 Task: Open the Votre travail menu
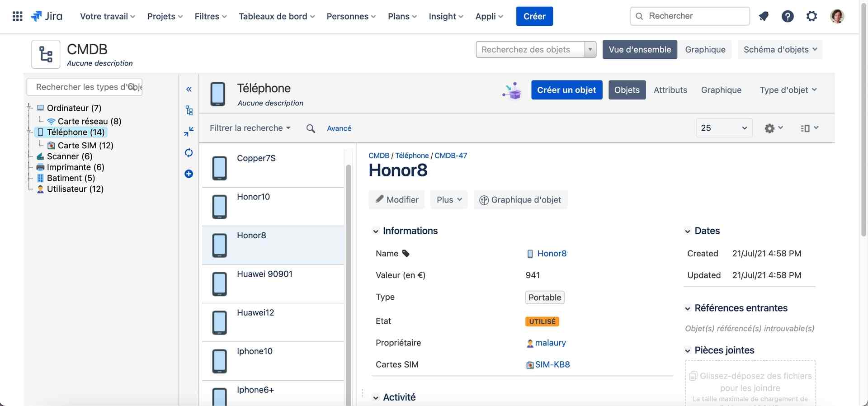coord(108,16)
